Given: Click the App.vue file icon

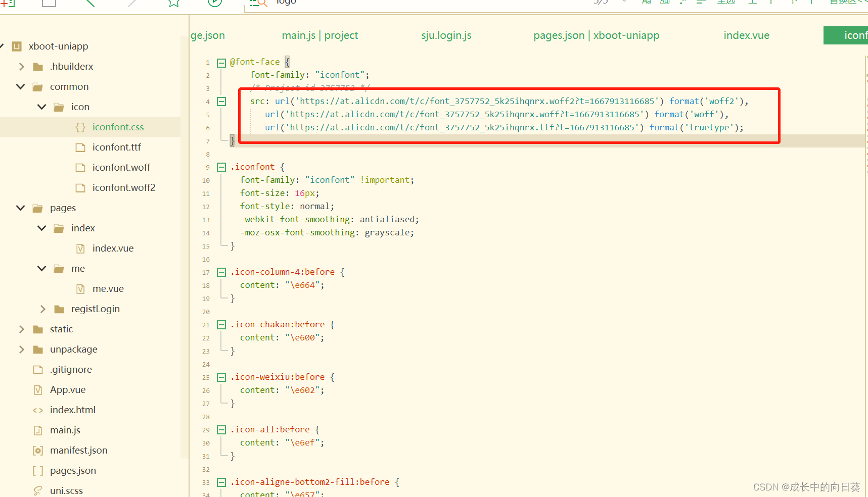Looking at the screenshot, I should pyautogui.click(x=38, y=390).
